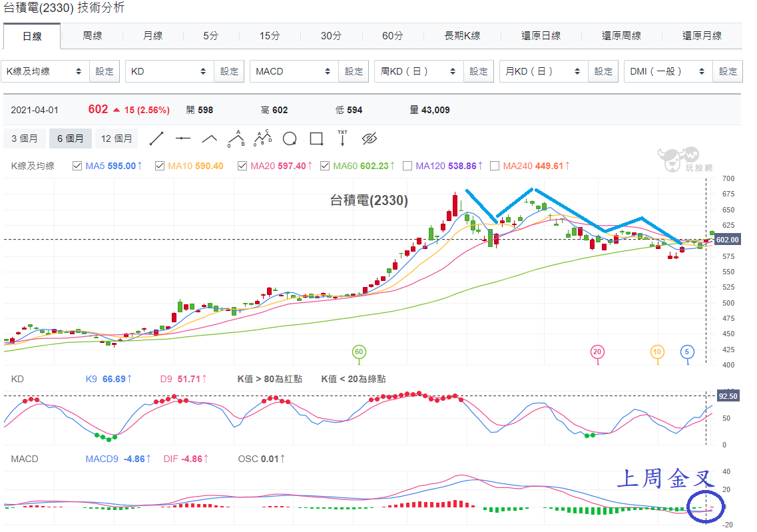Click the MA120 538.86 value
Viewport: 757px width, 532px height.
point(449,166)
